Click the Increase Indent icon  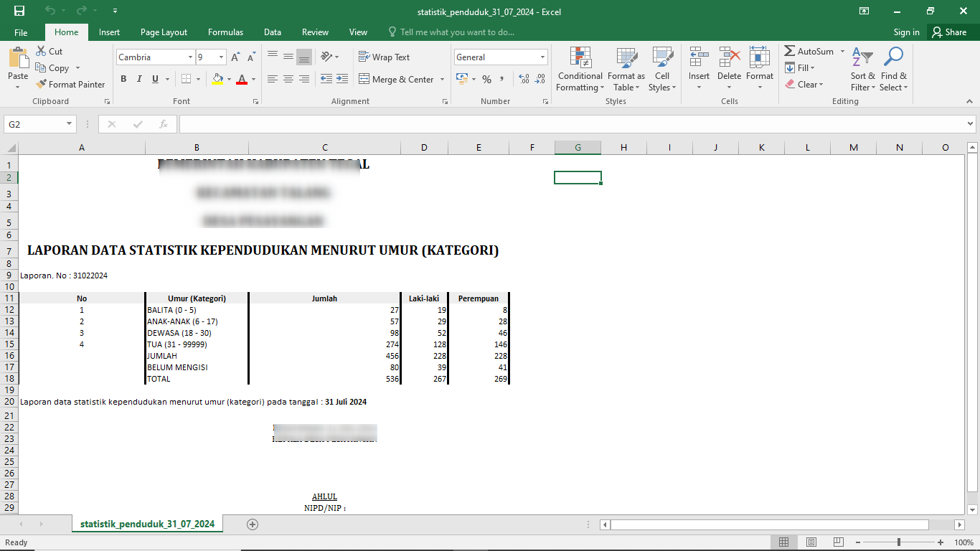(342, 79)
